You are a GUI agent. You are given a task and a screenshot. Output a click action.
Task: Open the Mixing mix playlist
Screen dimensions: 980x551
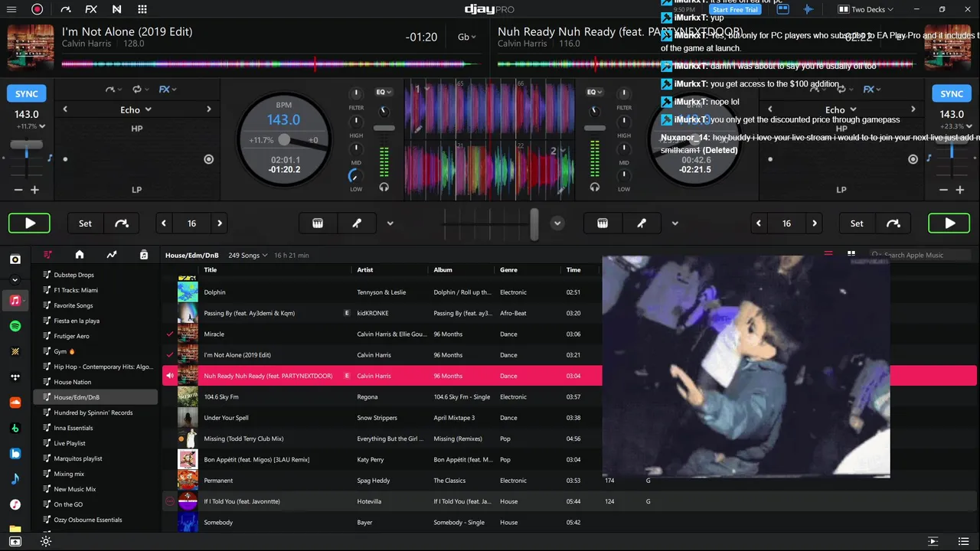69,474
